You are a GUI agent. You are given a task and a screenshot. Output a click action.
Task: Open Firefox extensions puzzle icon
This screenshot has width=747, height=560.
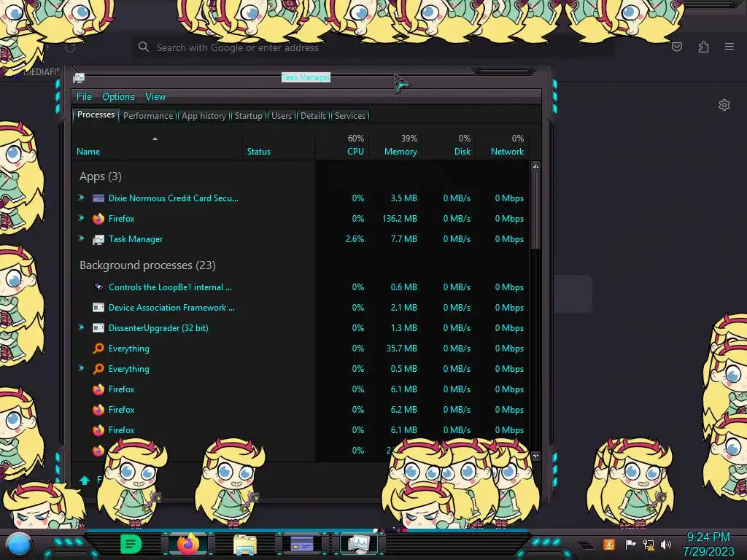coord(703,47)
